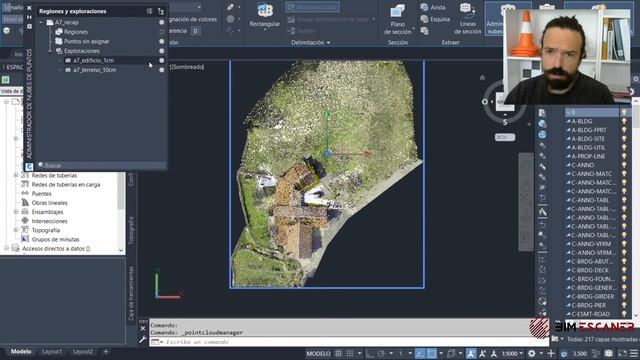Click the transparency value field
This screenshot has width=640, height=360.
click(x=196, y=31)
